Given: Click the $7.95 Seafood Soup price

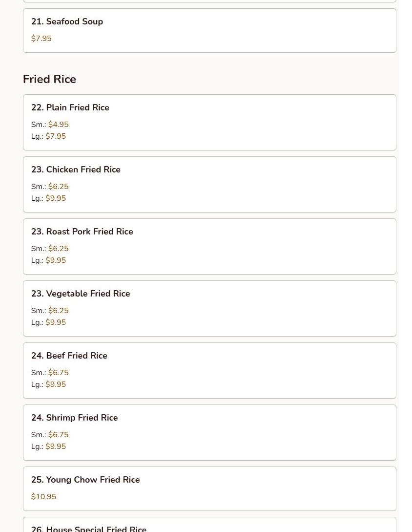Looking at the screenshot, I should 41,39.
